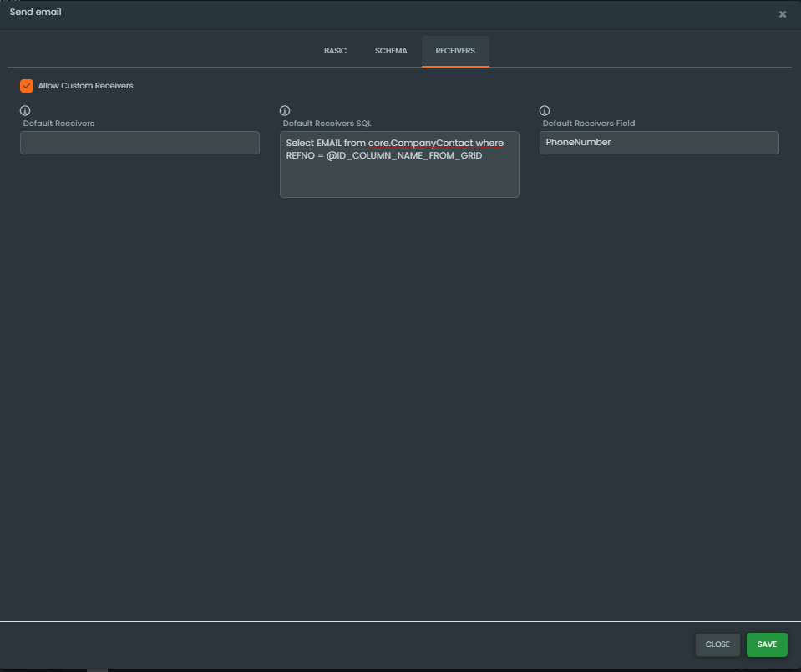This screenshot has width=801, height=672.
Task: Click empty area of the SQL text area
Action: point(399,180)
